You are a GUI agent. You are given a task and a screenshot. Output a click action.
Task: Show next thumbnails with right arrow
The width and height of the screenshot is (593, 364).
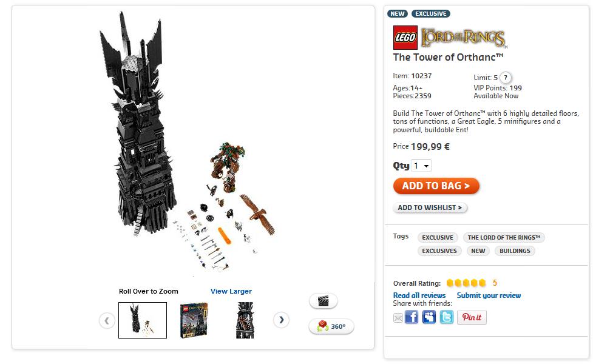(282, 320)
